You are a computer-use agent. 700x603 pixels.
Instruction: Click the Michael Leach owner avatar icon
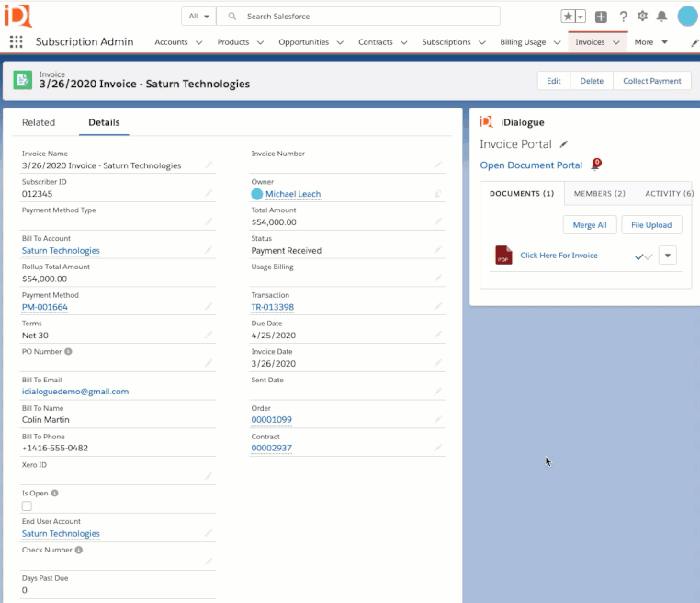(256, 194)
